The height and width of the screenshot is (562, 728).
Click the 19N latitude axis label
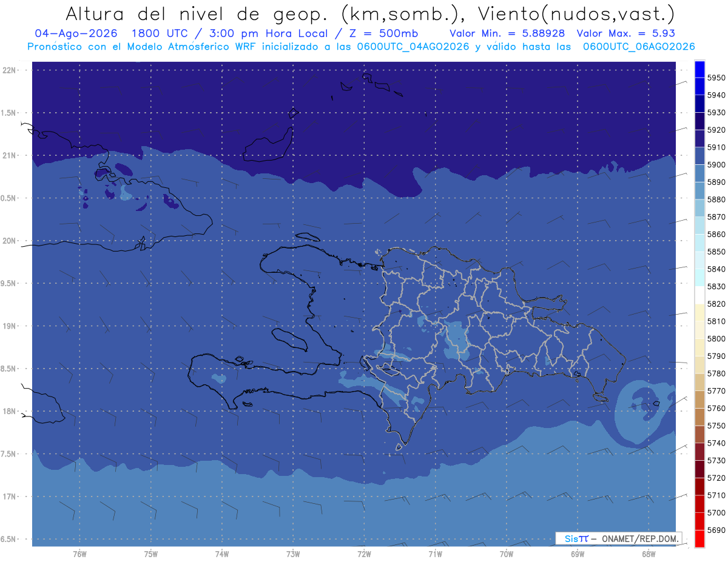point(8,326)
